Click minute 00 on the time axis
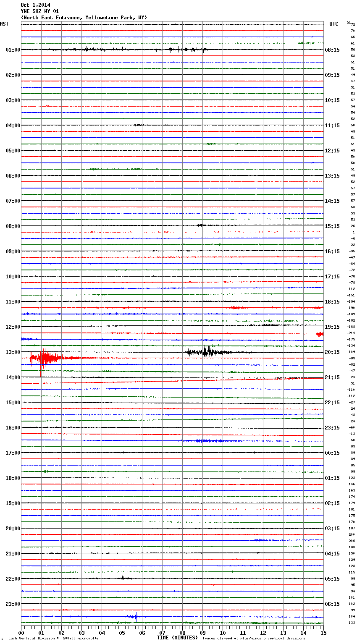The image size is (357, 644). [x=21, y=633]
